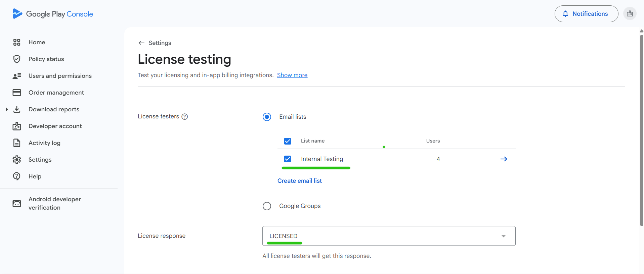Click the Order management card icon

tap(17, 93)
